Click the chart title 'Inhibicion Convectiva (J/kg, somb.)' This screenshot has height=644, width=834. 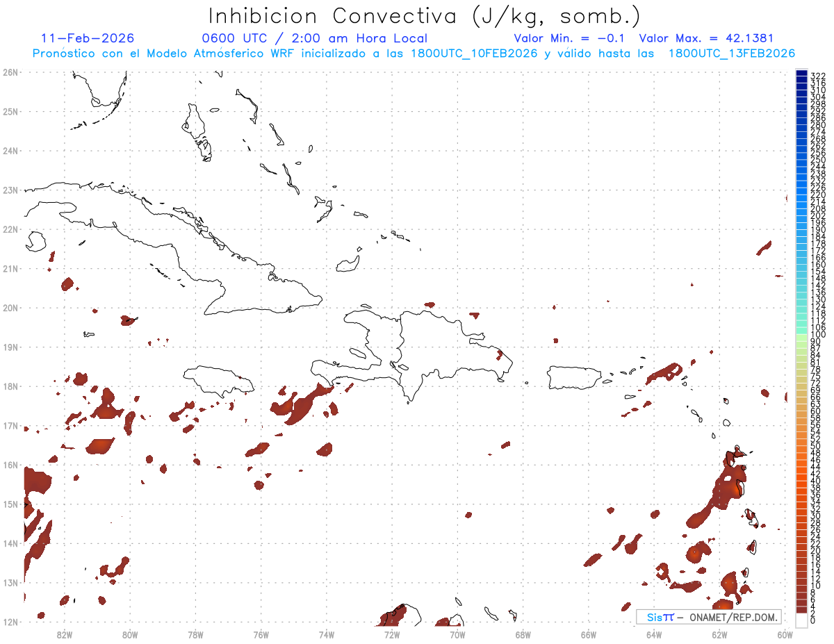pyautogui.click(x=425, y=16)
